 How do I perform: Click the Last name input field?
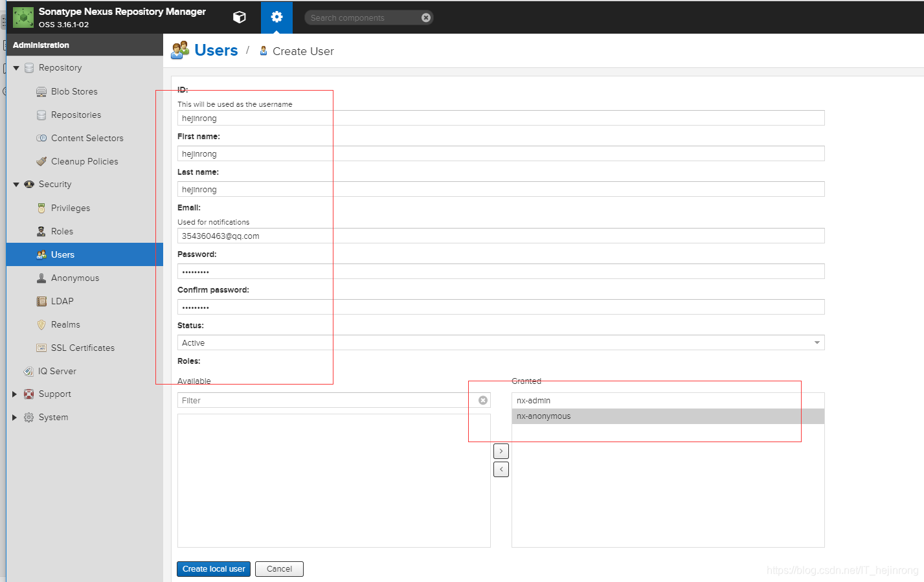point(501,189)
